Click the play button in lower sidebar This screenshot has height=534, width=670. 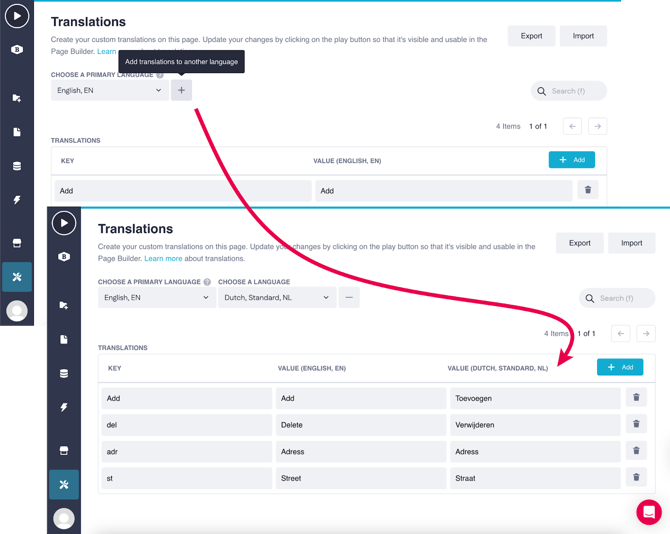[64, 223]
